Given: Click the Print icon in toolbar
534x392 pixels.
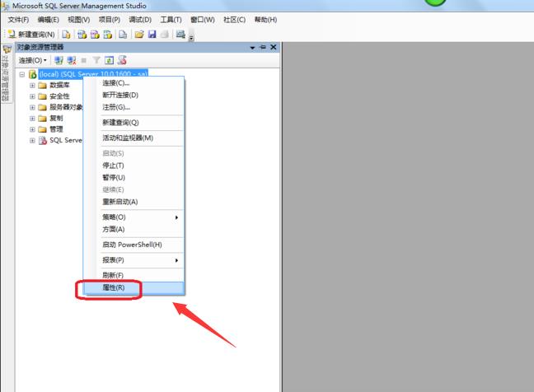Looking at the screenshot, I should click(x=165, y=34).
